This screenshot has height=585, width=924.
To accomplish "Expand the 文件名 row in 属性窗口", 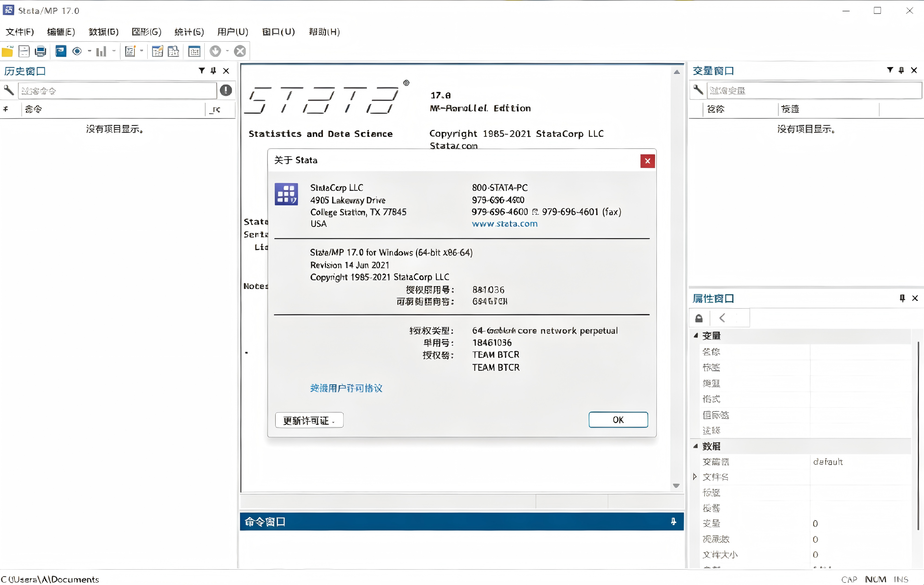I will 695,477.
